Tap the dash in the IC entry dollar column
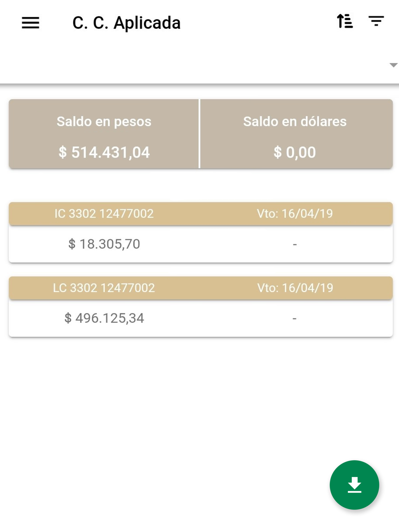 [x=295, y=244]
